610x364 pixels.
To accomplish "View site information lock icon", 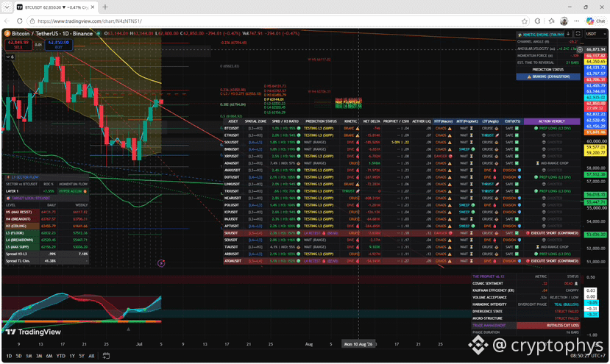I will click(33, 21).
